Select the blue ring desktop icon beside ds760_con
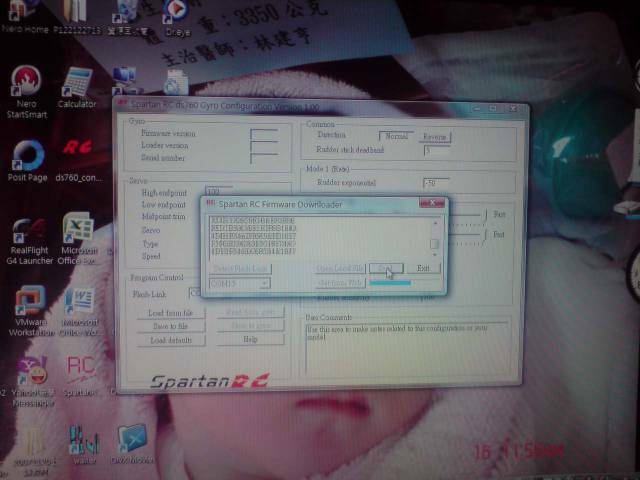 click(x=28, y=160)
